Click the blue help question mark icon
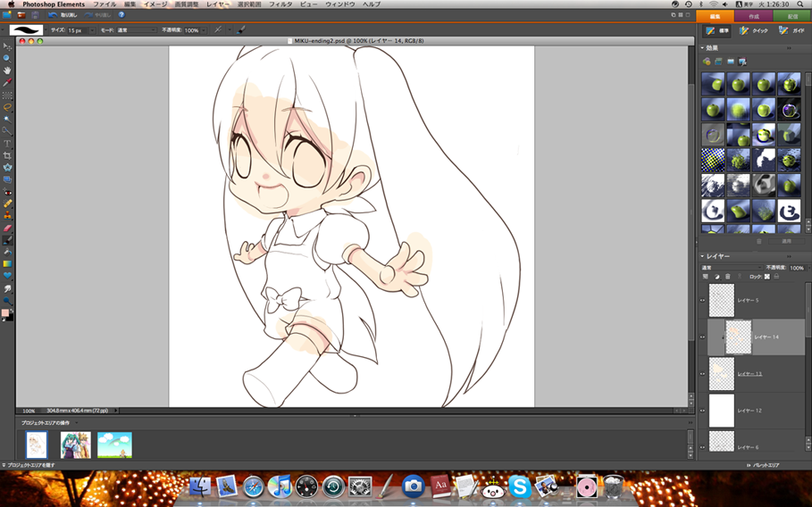The width and height of the screenshot is (812, 507). (121, 15)
